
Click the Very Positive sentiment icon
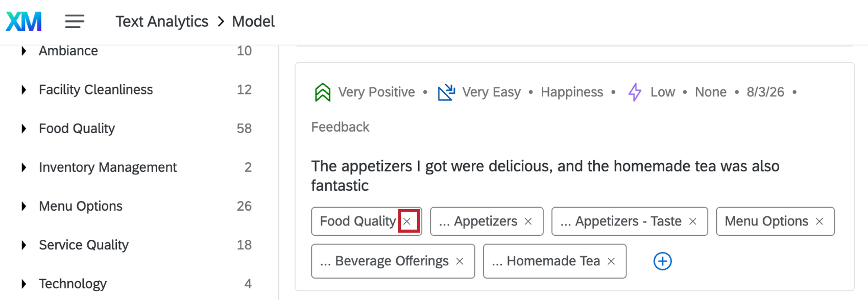point(323,92)
